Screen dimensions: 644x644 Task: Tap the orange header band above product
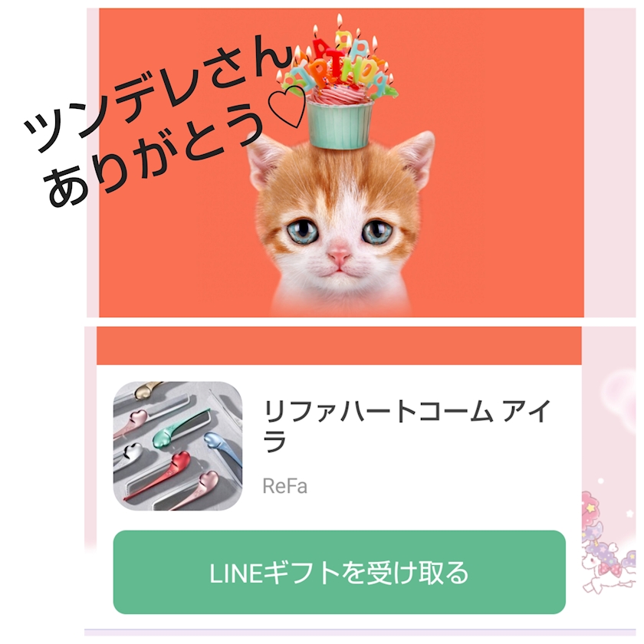click(x=339, y=346)
